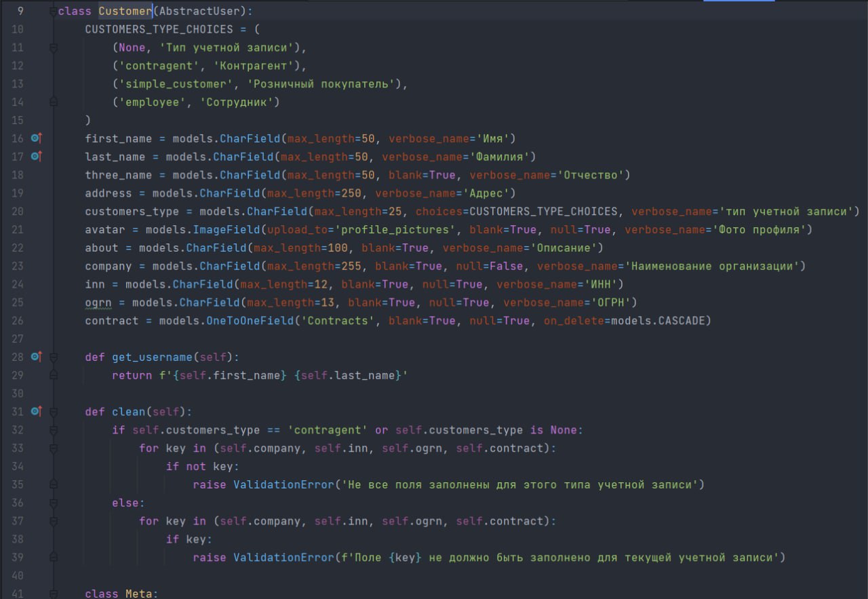
Task: Click the 'Сотрудник' string on line 14
Action: coord(237,102)
